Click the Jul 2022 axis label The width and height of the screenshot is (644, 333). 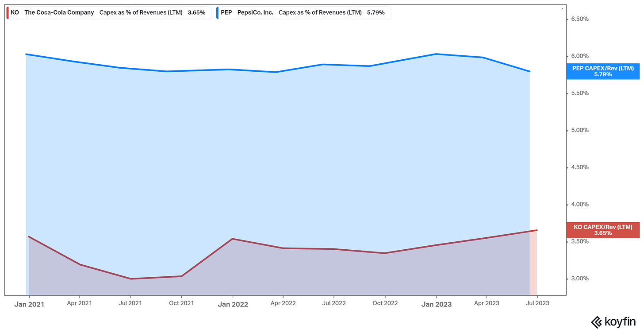(x=334, y=303)
